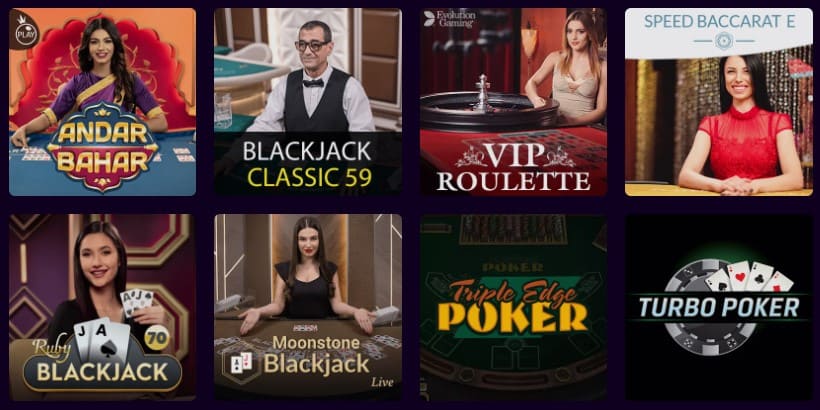Screen dimensions: 820x410
Task: Open the Triple Edge Poker game
Action: [513, 307]
